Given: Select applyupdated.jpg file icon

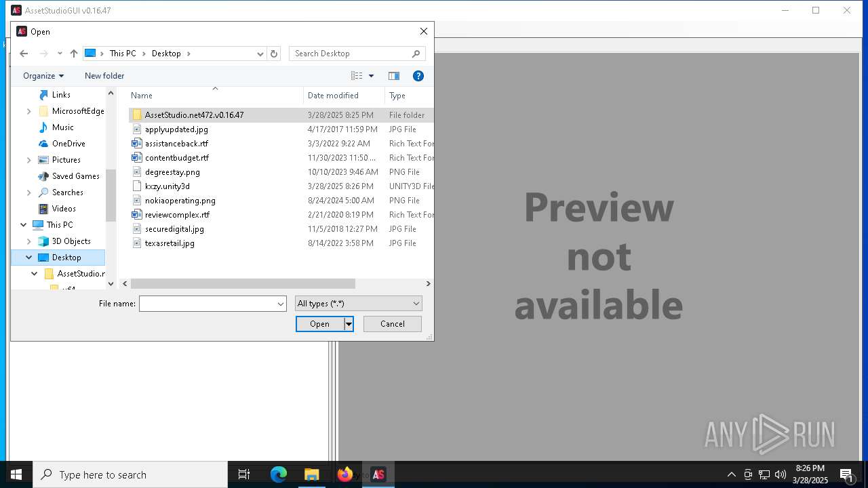Looking at the screenshot, I should tap(137, 129).
